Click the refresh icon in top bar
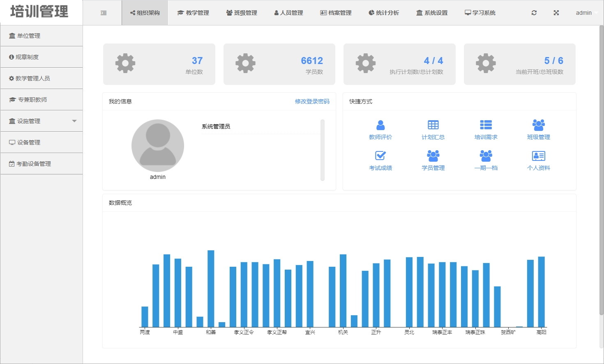 [534, 13]
